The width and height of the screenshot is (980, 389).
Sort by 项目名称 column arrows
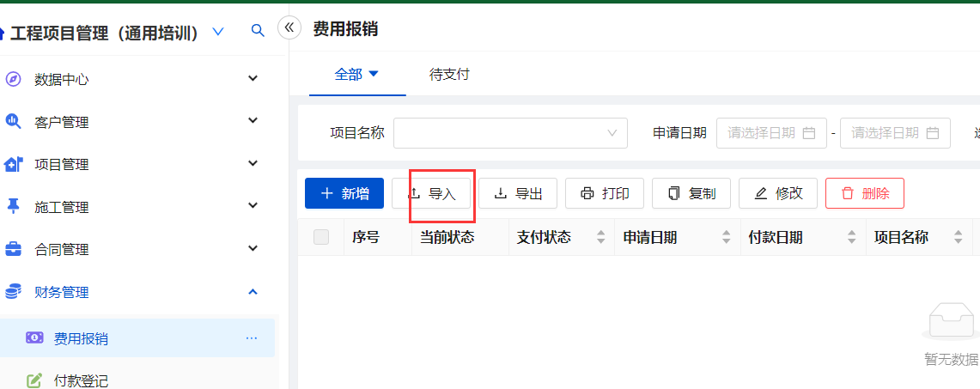pyautogui.click(x=959, y=237)
